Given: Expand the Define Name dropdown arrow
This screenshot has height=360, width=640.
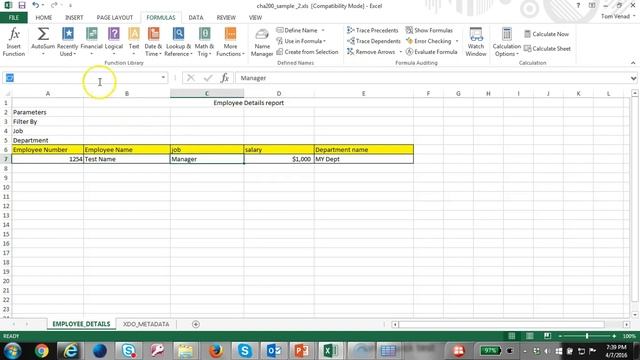Looking at the screenshot, I should click(323, 30).
